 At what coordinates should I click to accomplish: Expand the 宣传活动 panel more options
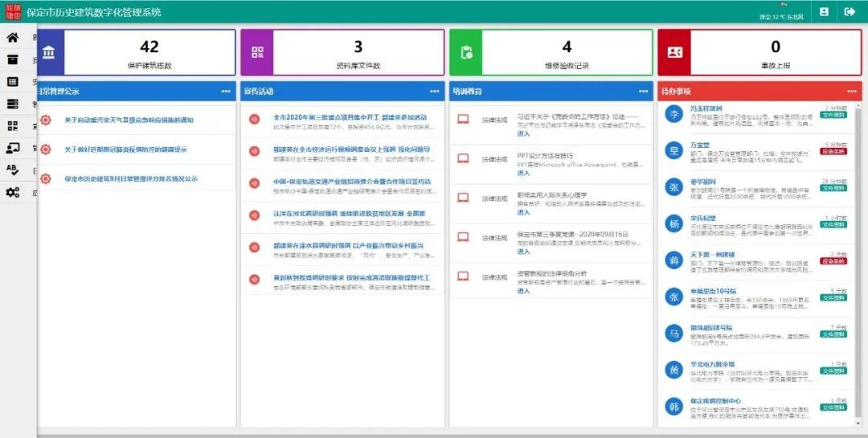click(x=435, y=92)
